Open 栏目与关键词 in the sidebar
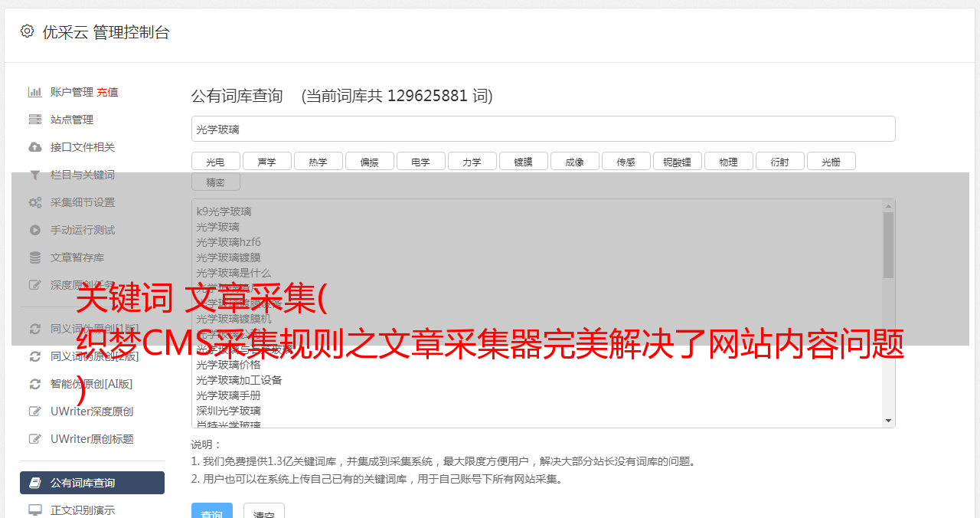Screen dimensions: 980x518 (83, 175)
